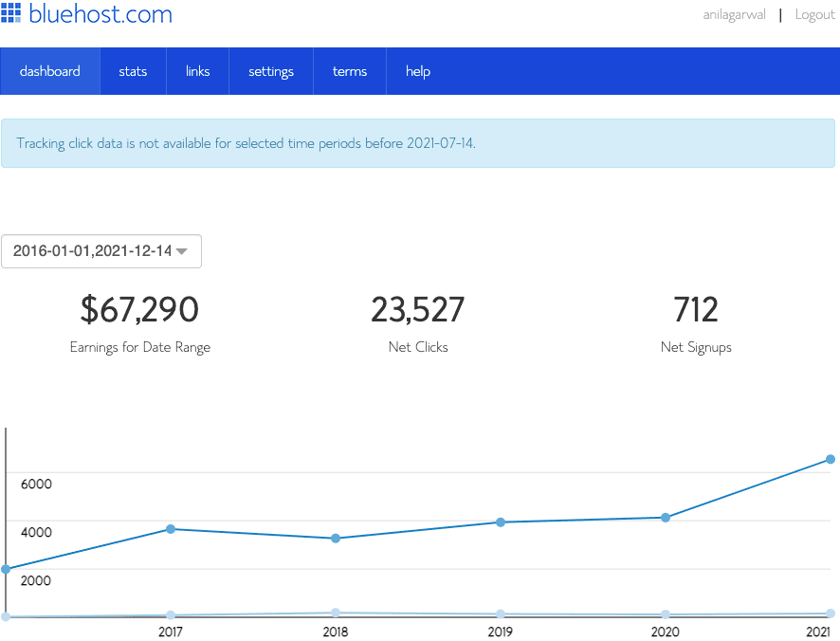Click the Net Signups count

(x=696, y=309)
